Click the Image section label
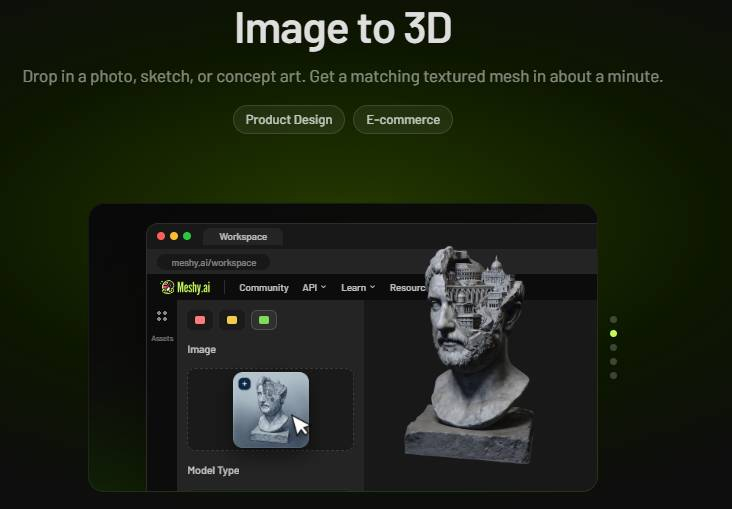 coord(202,349)
